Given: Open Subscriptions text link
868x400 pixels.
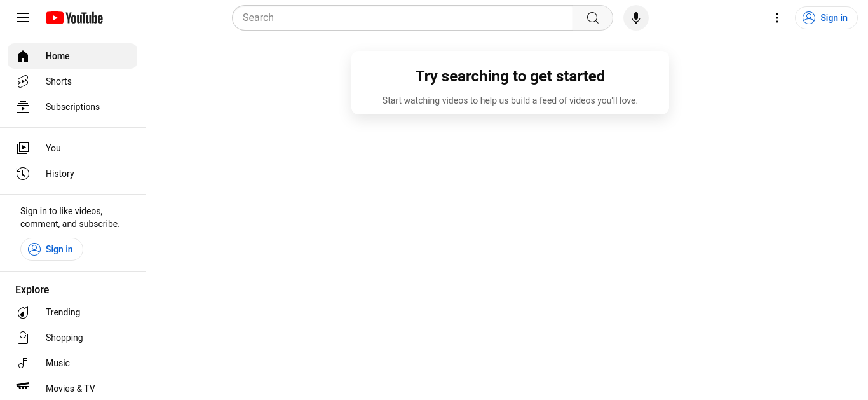Looking at the screenshot, I should (72, 107).
